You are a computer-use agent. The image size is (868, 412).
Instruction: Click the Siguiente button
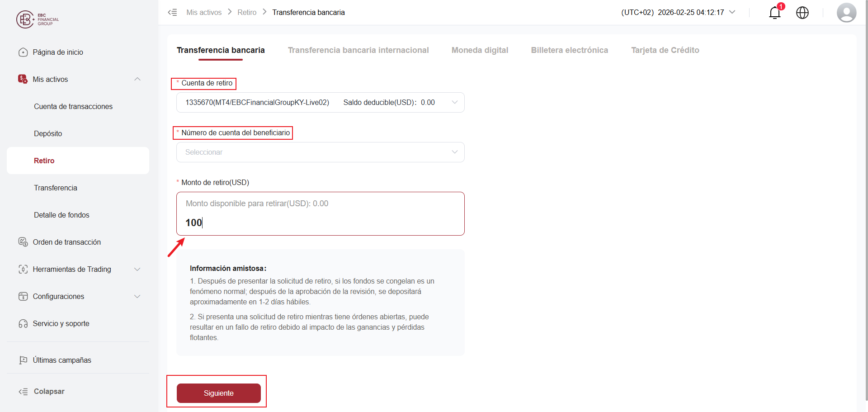pos(219,393)
